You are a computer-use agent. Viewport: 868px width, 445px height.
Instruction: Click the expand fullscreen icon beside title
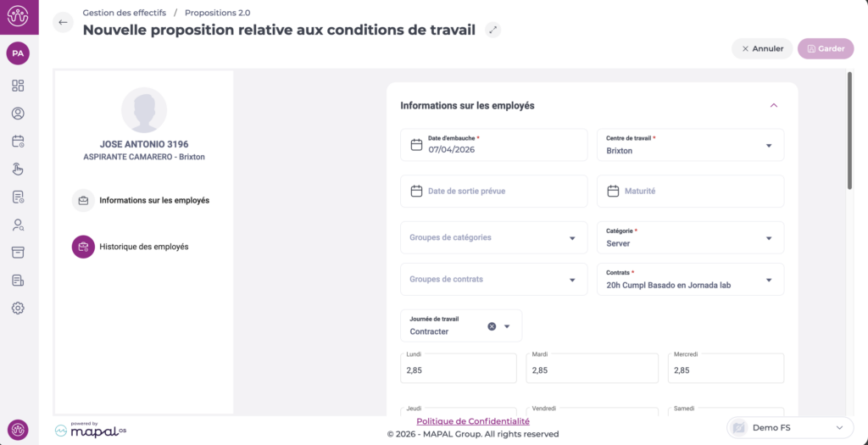click(x=493, y=30)
